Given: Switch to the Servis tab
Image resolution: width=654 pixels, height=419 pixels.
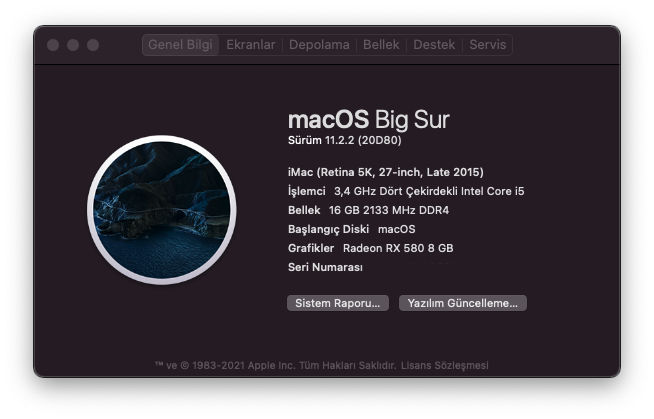Looking at the screenshot, I should (x=488, y=45).
